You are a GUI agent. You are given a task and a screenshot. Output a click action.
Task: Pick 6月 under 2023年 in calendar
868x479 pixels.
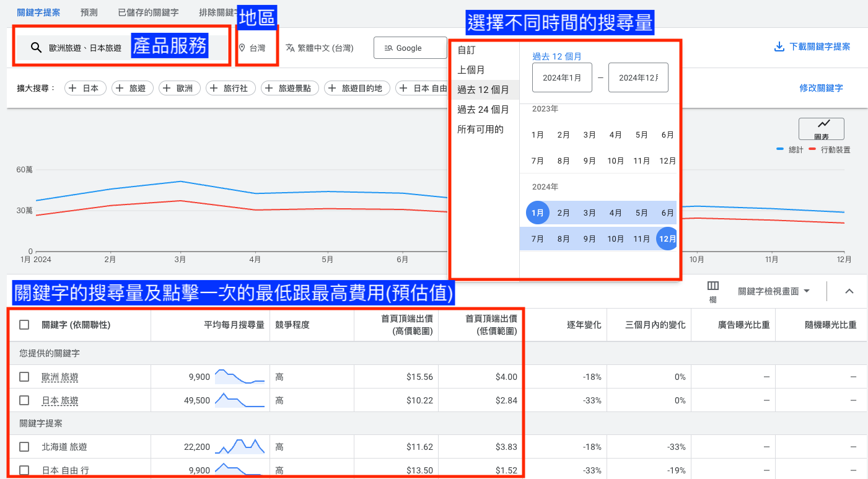click(x=667, y=134)
